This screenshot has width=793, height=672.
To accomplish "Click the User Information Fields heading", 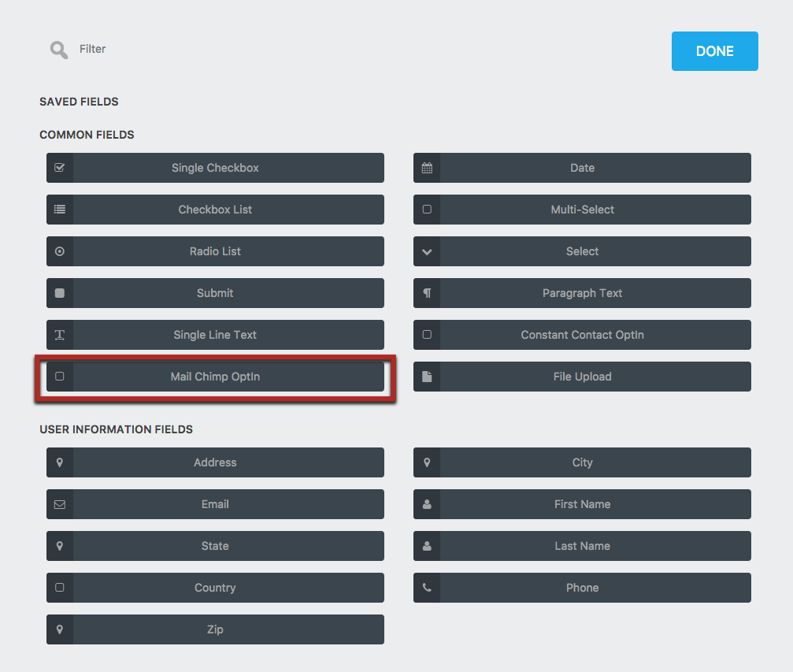I will (x=116, y=429).
